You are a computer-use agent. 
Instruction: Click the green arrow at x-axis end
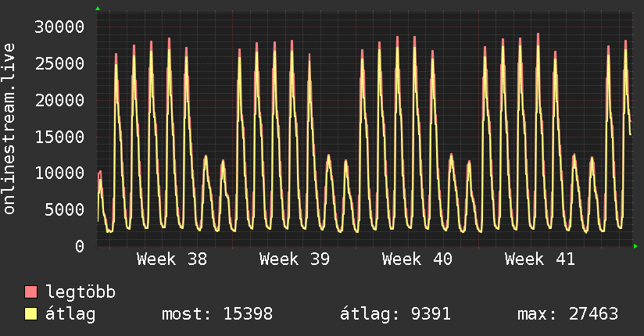(635, 246)
